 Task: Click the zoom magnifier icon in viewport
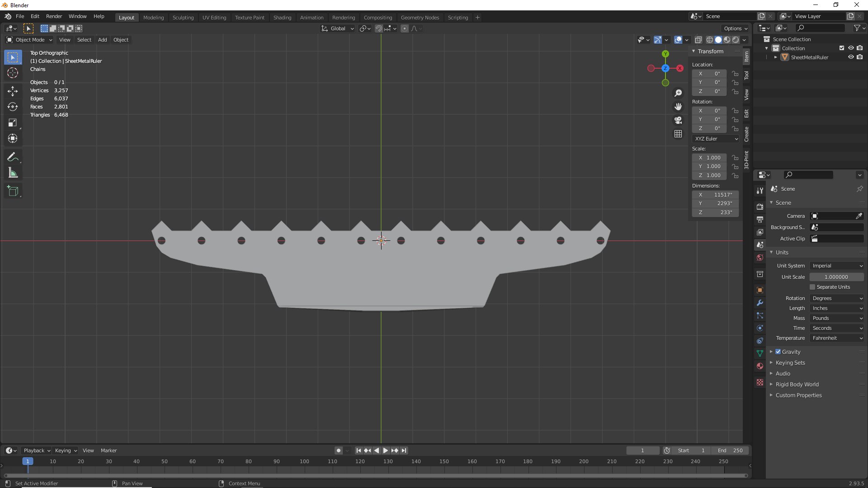tap(678, 93)
